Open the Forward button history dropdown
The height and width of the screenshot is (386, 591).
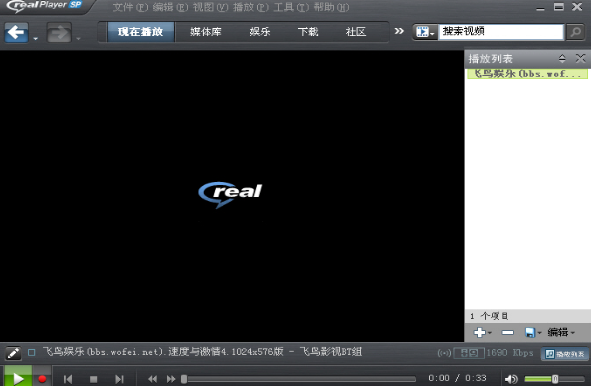coord(78,38)
